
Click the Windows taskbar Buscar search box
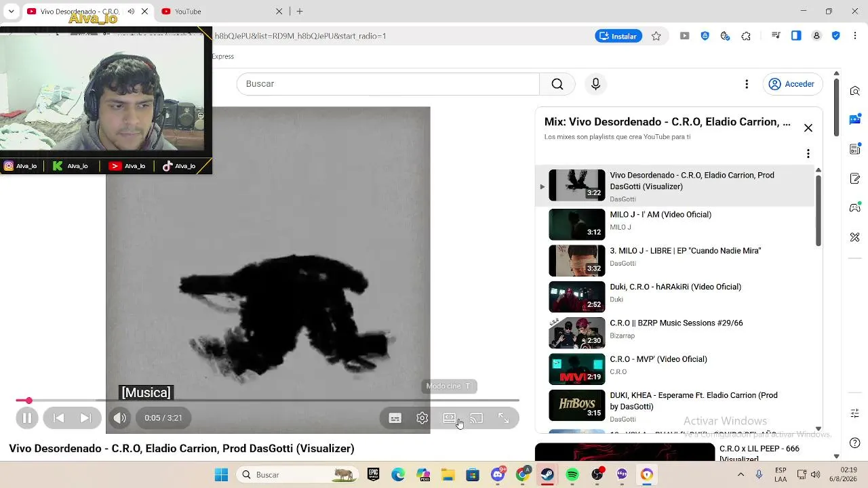click(x=298, y=475)
